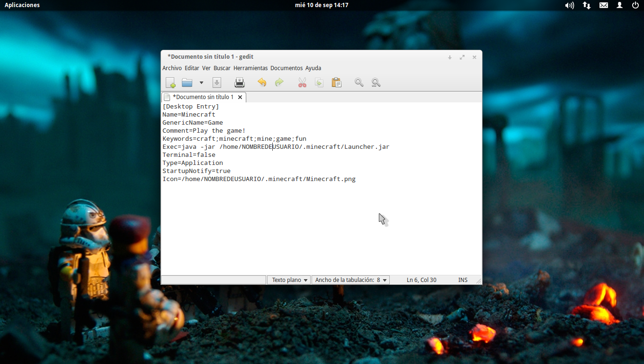This screenshot has height=364, width=644.
Task: Click the Comment=Play the game! line
Action: pos(204,131)
